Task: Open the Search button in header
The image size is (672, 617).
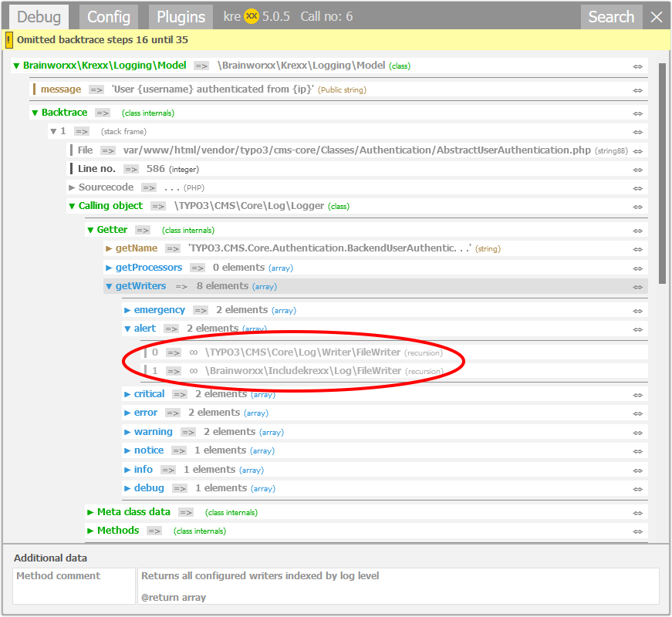Action: [x=611, y=17]
